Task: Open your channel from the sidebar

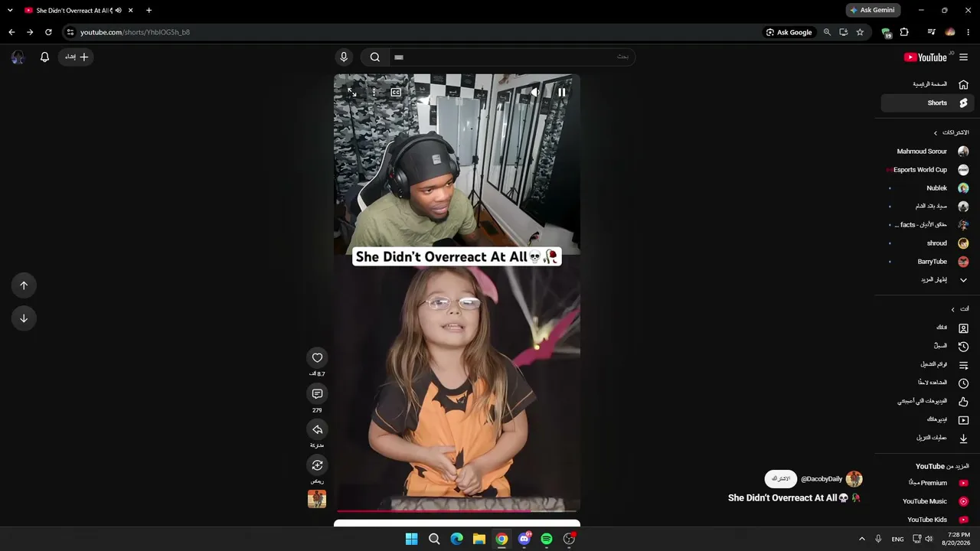Action: (927, 328)
